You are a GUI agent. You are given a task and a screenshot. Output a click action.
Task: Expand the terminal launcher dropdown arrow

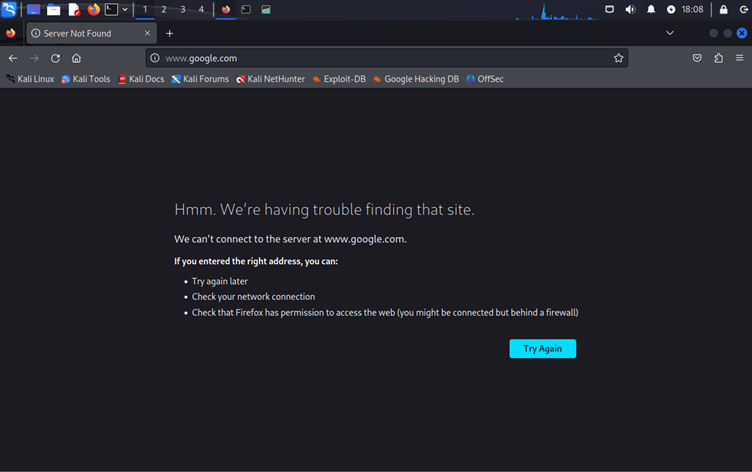(125, 10)
